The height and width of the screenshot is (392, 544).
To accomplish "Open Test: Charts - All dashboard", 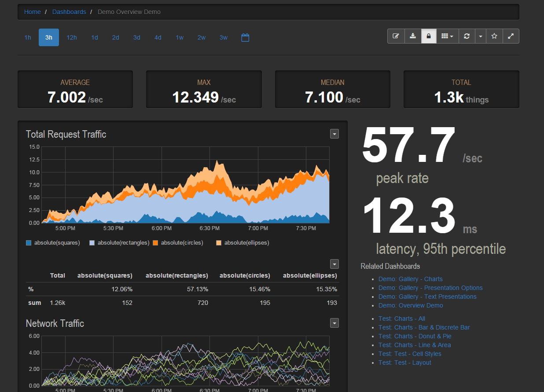I will coord(402,319).
